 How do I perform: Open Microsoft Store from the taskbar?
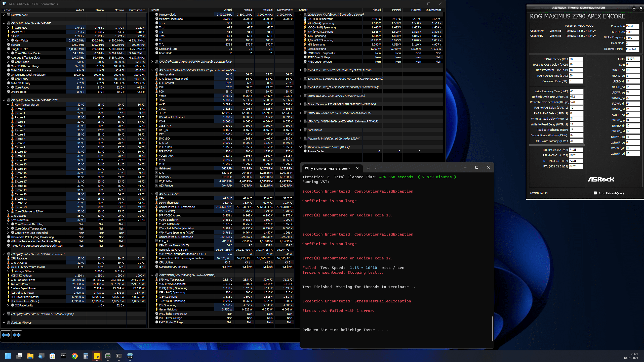53,356
